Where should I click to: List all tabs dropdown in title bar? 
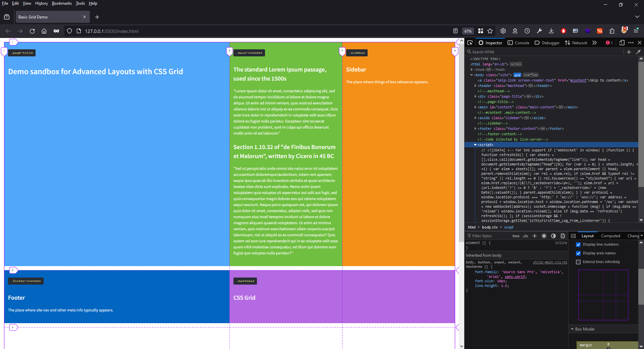pos(637,17)
